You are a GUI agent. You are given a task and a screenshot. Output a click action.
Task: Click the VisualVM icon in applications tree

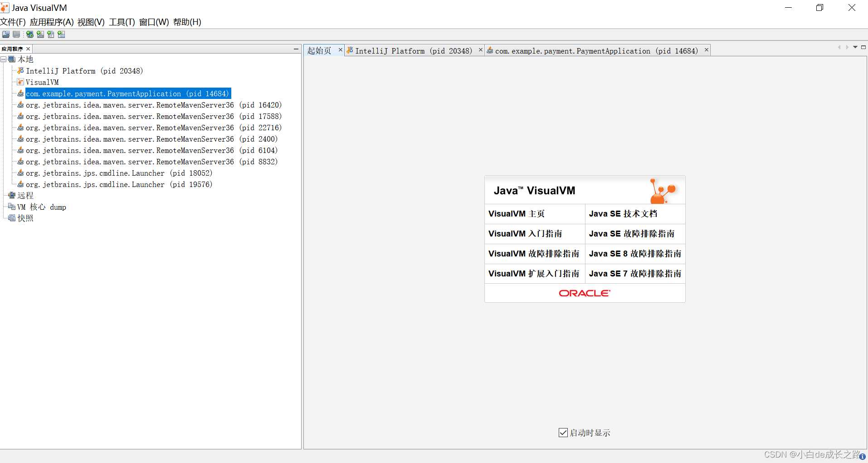tap(20, 82)
